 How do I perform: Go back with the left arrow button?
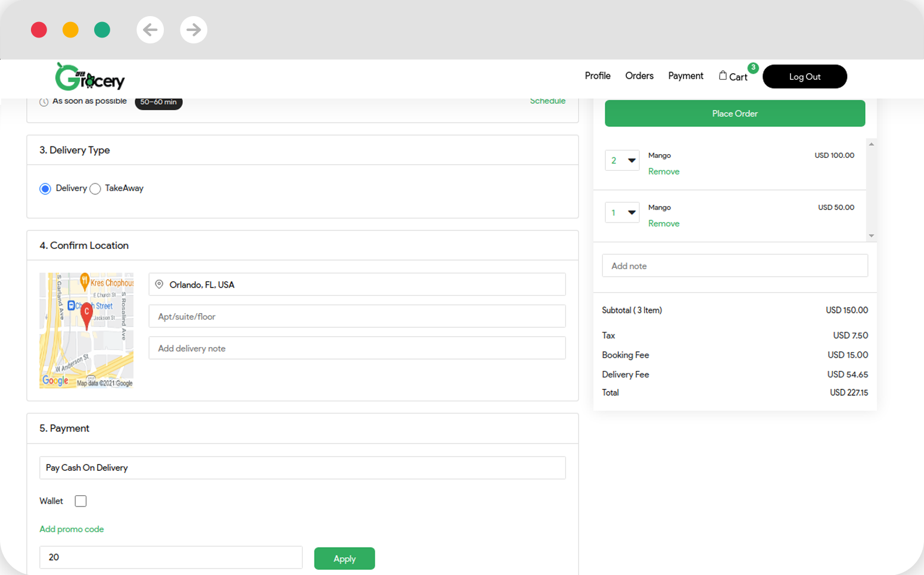click(x=150, y=29)
